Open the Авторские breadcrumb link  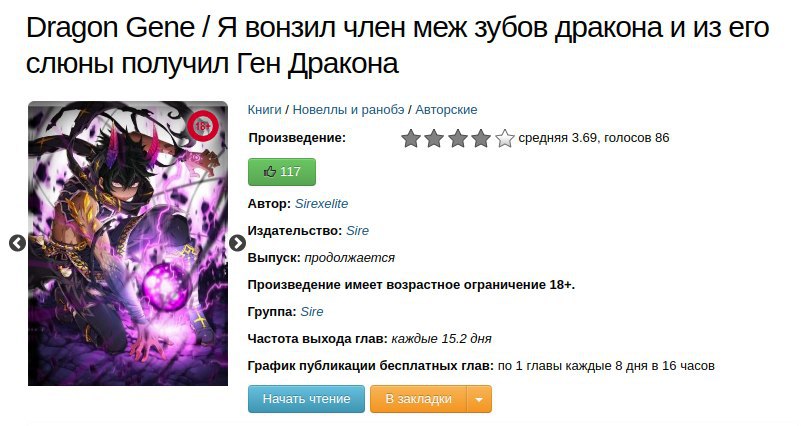coord(446,110)
